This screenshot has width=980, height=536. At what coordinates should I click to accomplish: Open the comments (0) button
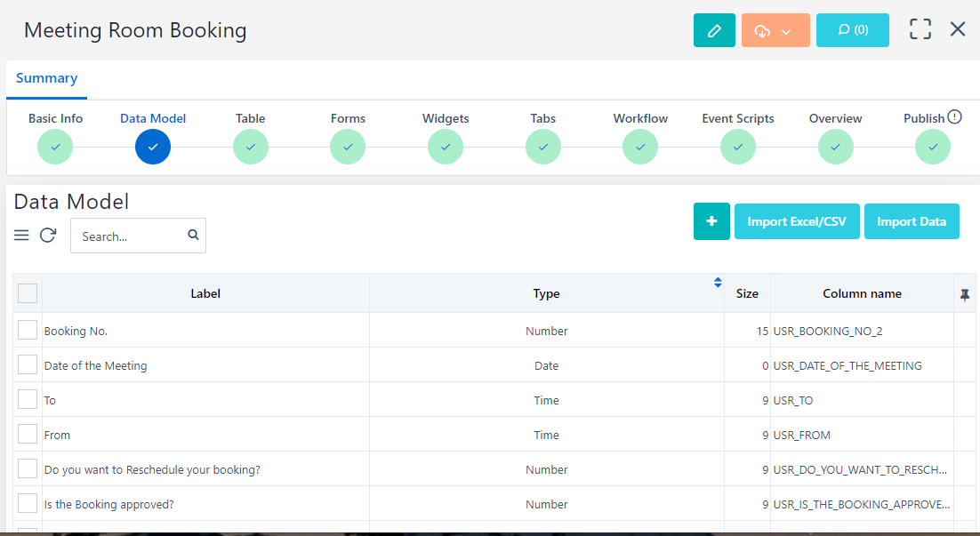852,30
